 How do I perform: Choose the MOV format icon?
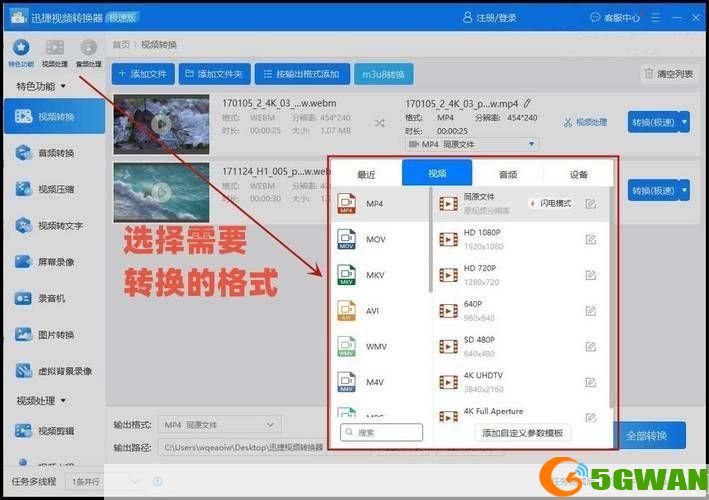pos(347,240)
